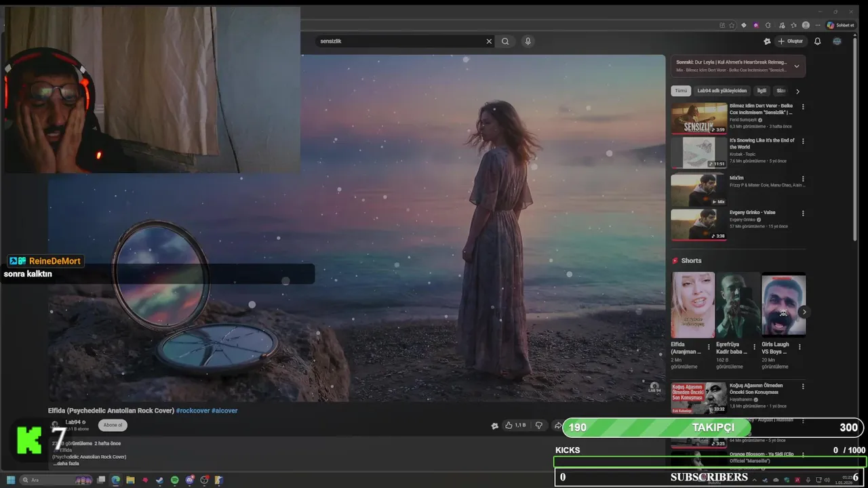The height and width of the screenshot is (488, 868).
Task: Open Task View in the taskbar
Action: point(102,480)
